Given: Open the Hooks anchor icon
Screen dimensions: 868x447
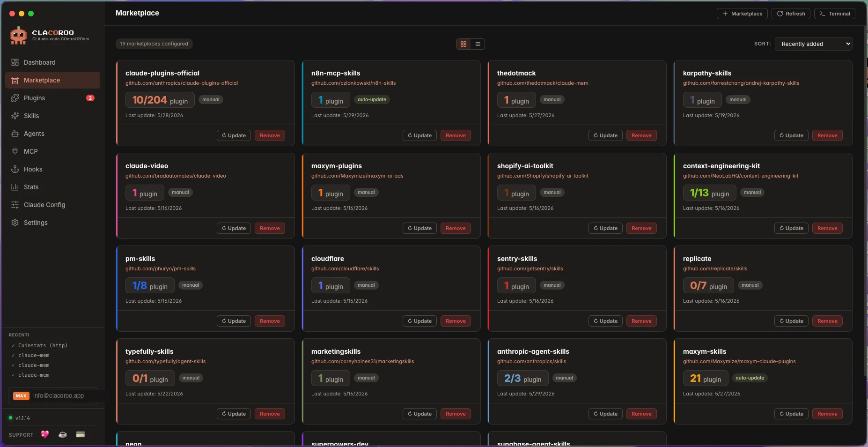Looking at the screenshot, I should click(x=15, y=169).
